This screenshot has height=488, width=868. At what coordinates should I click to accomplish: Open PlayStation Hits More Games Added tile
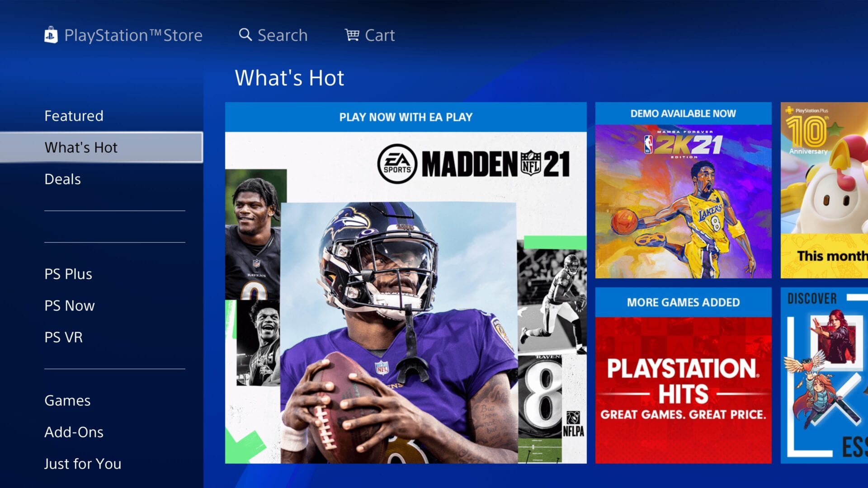683,375
